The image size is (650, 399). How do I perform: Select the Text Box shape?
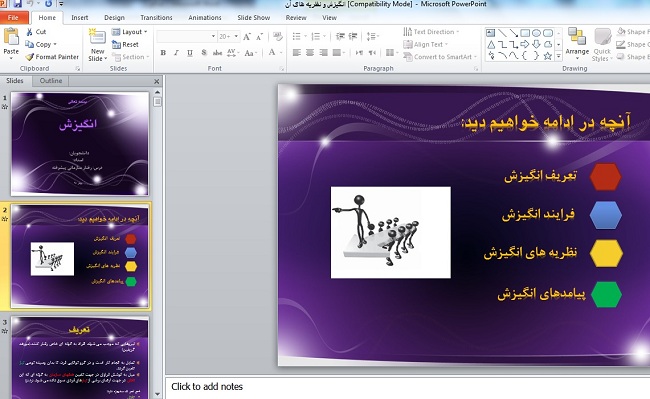490,33
